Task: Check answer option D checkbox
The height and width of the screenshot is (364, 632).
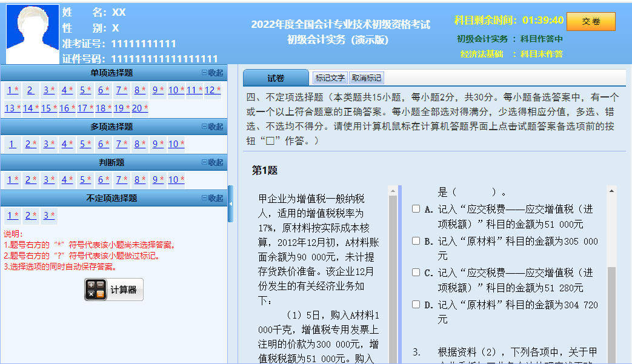Action: pos(416,303)
